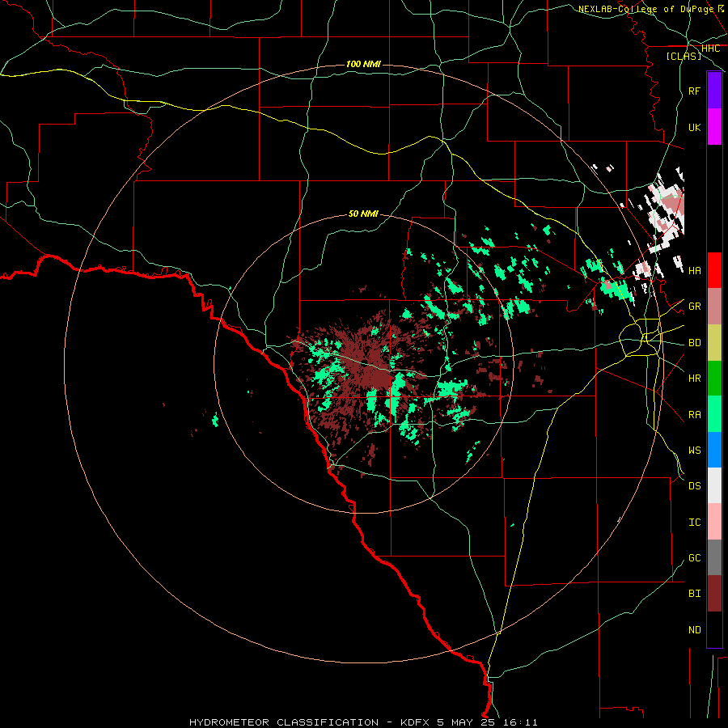This screenshot has height=728, width=728.
Task: Click the light pink IC legend swatch
Action: pyautogui.click(x=714, y=522)
